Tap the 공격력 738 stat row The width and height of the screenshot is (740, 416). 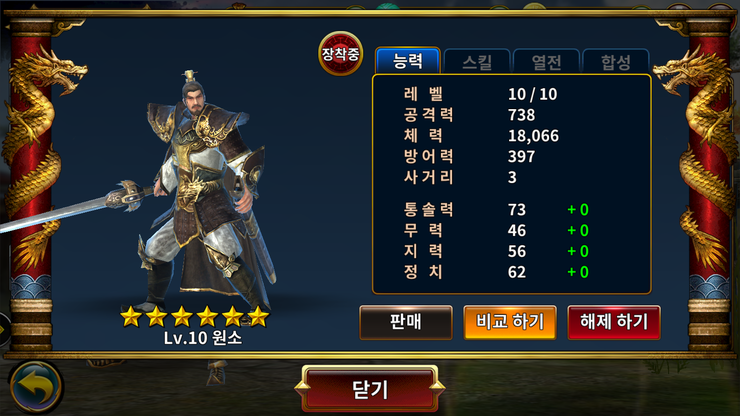tap(470, 115)
